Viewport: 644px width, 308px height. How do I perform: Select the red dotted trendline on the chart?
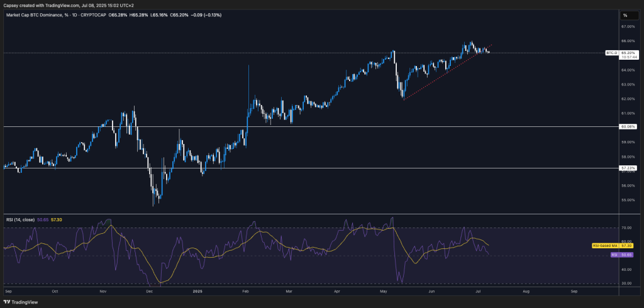pos(440,74)
